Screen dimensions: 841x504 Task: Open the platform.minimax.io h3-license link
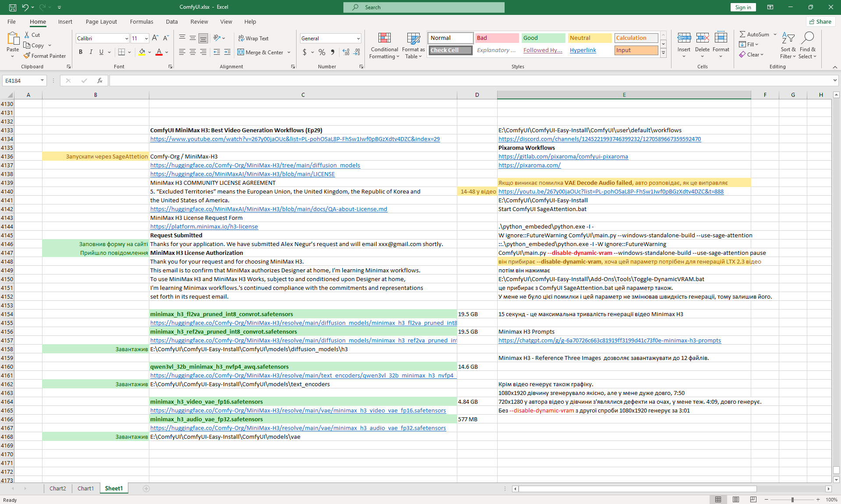pos(204,227)
